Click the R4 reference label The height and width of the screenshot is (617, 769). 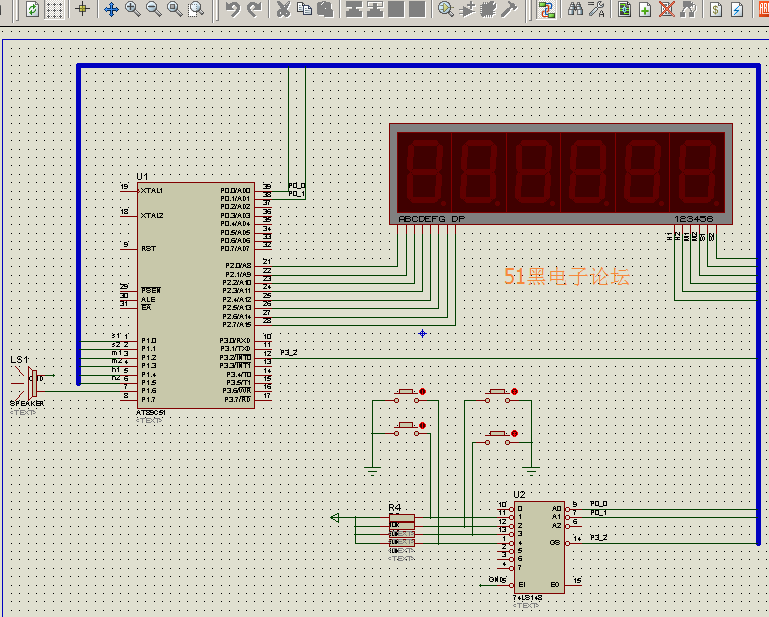click(x=394, y=508)
